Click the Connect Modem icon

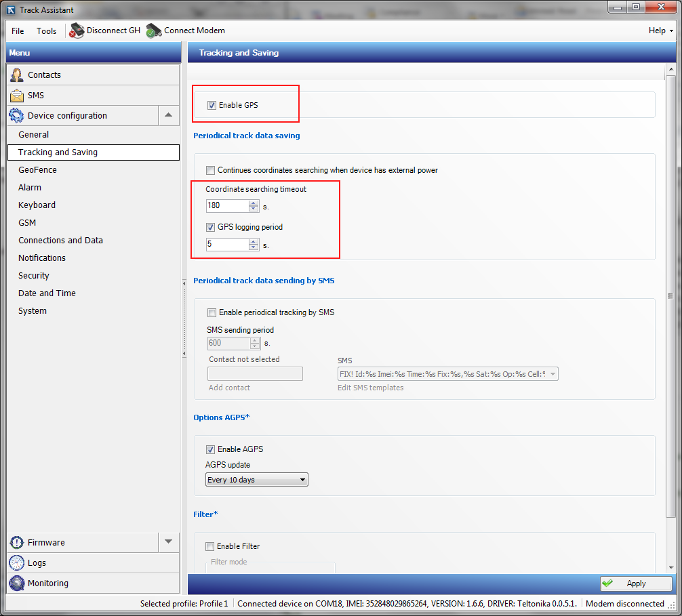click(153, 31)
